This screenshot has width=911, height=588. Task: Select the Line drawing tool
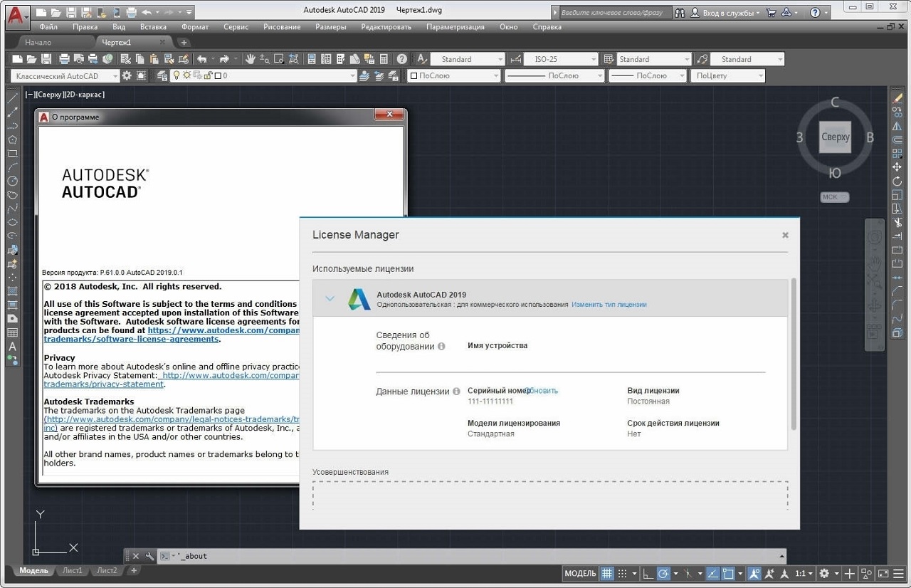[x=12, y=98]
